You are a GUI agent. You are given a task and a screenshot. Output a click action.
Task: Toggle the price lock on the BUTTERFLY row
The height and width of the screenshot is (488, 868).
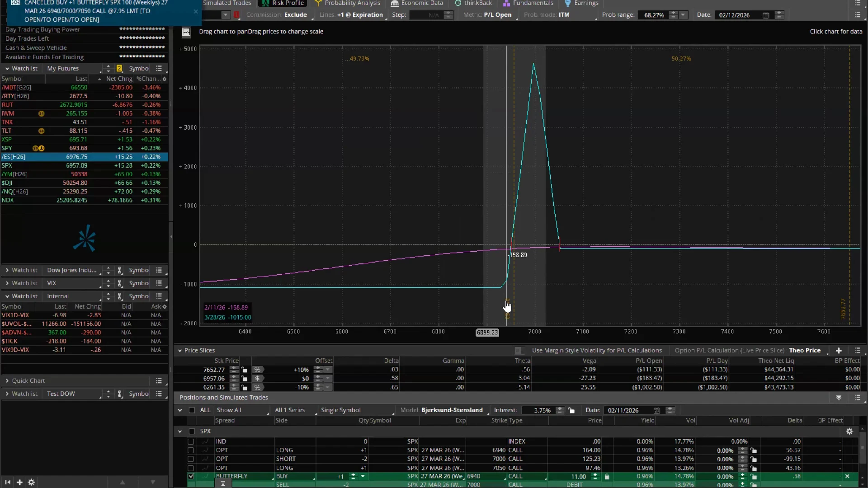607,476
